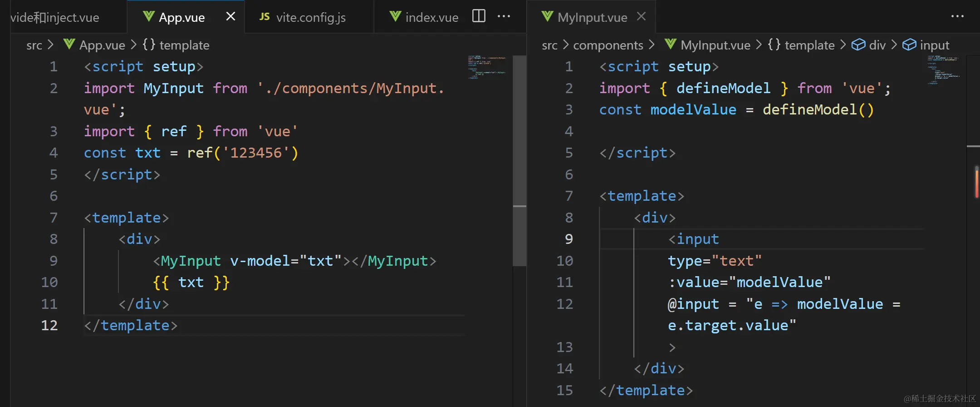Click the left editor minimap
The height and width of the screenshot is (407, 980).
487,67
